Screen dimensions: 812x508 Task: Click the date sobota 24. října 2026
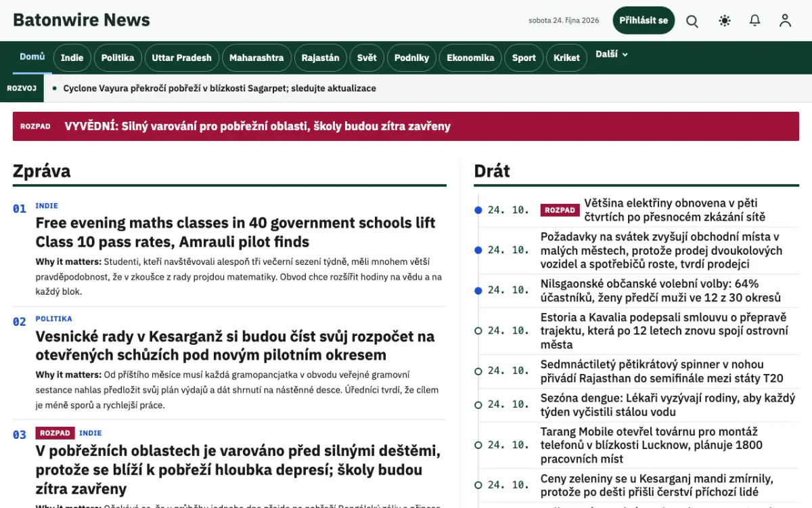point(564,20)
